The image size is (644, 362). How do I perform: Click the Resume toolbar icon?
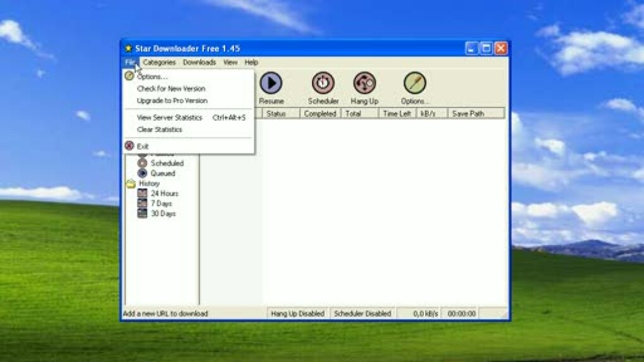click(x=271, y=83)
